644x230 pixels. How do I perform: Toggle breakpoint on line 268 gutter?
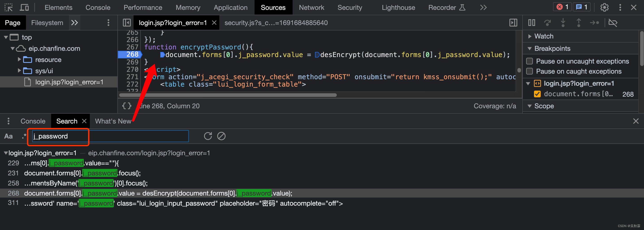coord(130,54)
